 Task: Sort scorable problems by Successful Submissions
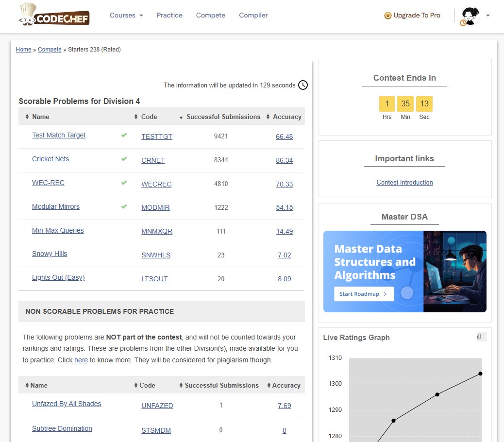pos(220,117)
